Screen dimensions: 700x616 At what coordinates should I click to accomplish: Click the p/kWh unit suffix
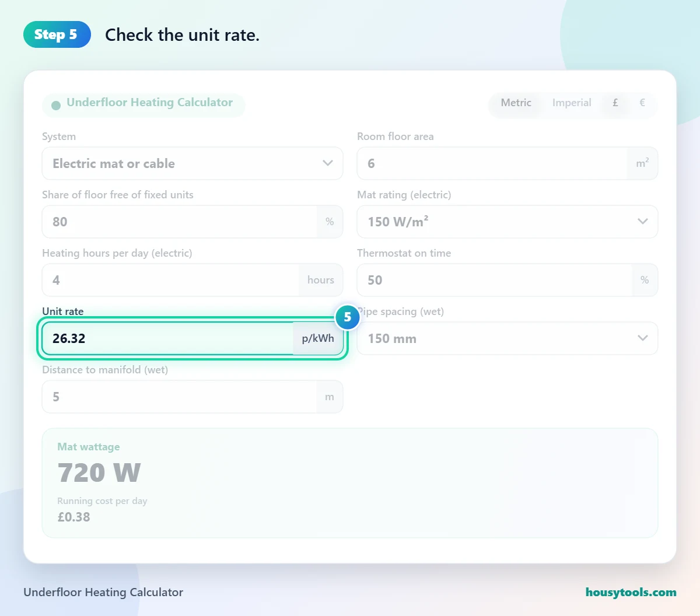318,338
